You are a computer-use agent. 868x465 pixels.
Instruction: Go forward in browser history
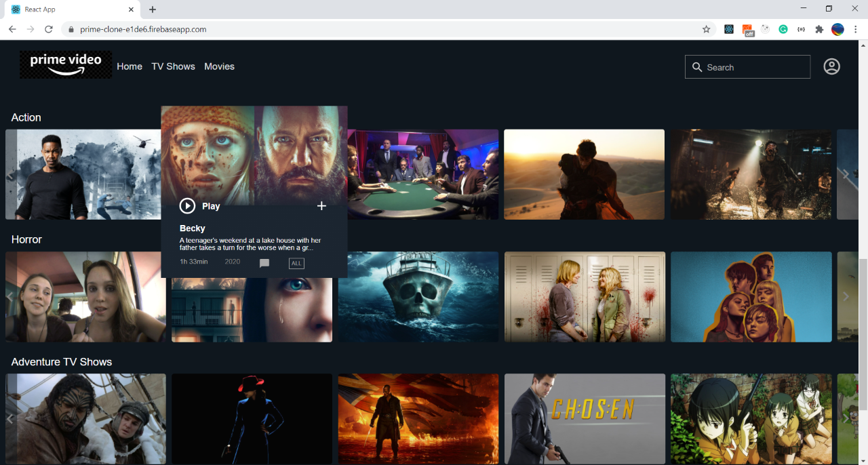pos(31,29)
